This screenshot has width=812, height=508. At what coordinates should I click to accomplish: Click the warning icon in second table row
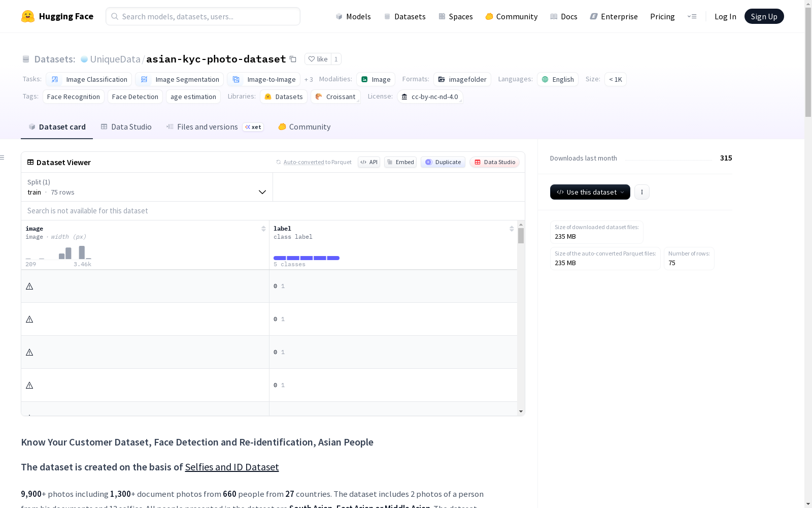pos(29,320)
